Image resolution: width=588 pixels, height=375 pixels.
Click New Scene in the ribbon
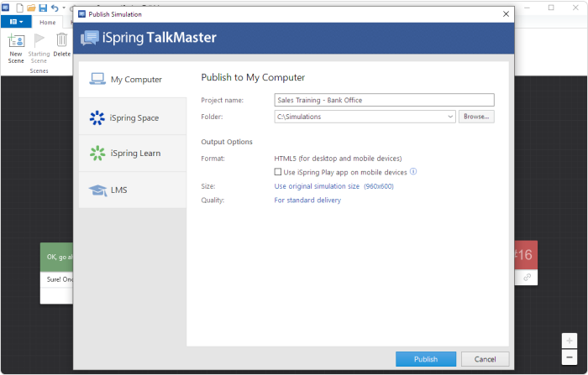pyautogui.click(x=16, y=49)
